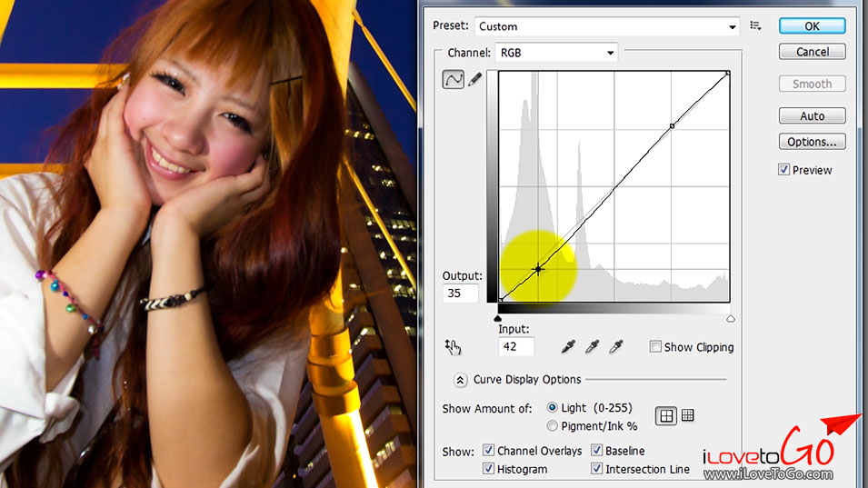Click the white point input slider
This screenshot has width=868, height=488.
pyautogui.click(x=731, y=318)
